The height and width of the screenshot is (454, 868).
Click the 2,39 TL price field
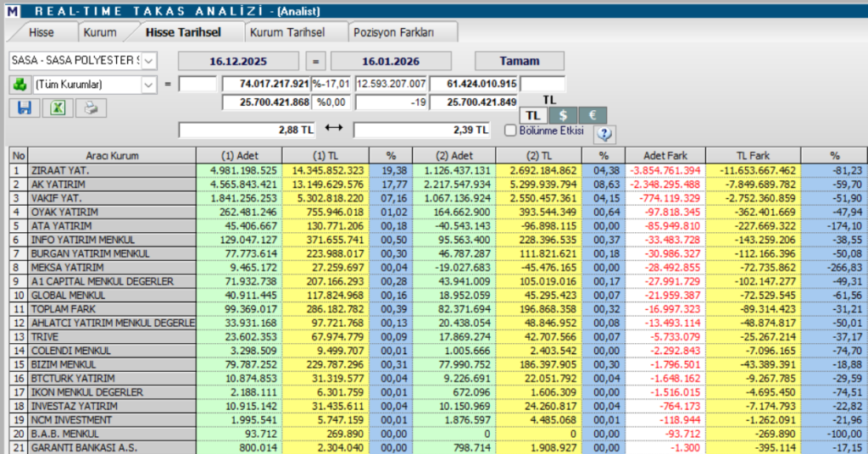[422, 130]
